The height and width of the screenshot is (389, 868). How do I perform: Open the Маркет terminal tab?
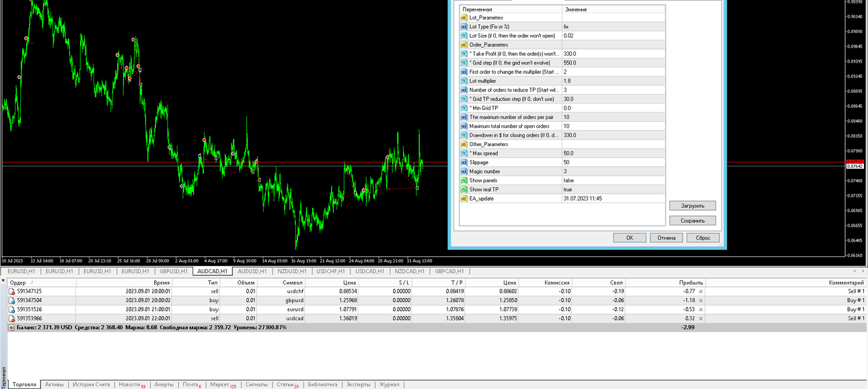(223, 384)
